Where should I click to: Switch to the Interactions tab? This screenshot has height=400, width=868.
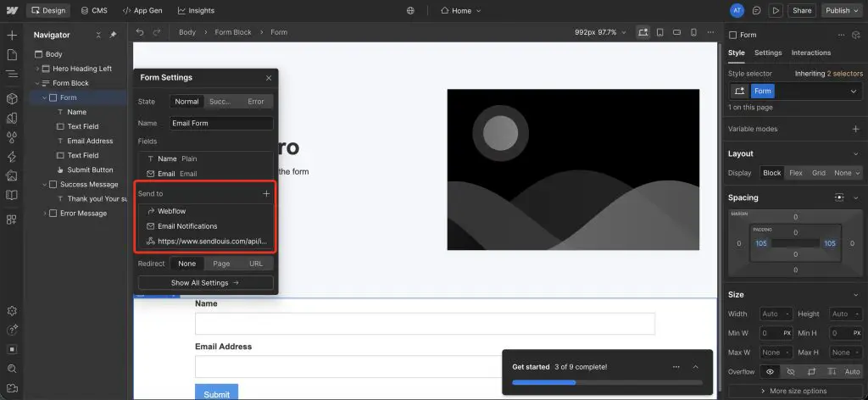pyautogui.click(x=810, y=53)
